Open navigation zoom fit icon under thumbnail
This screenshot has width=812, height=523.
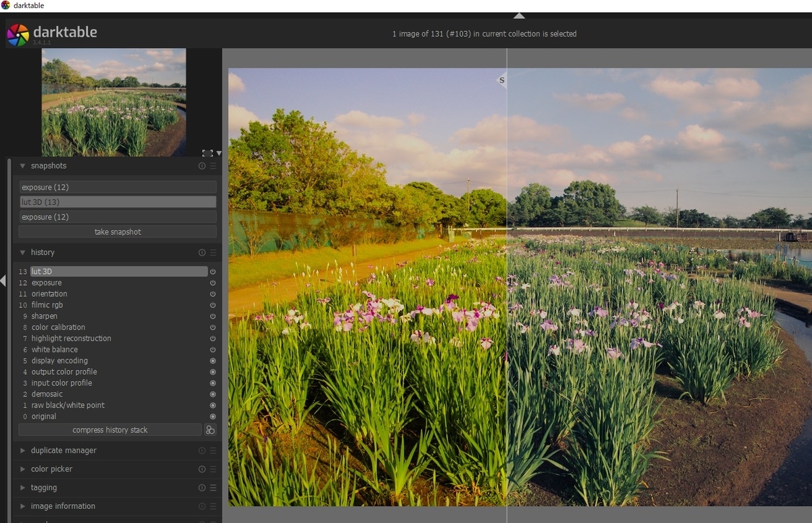(208, 154)
